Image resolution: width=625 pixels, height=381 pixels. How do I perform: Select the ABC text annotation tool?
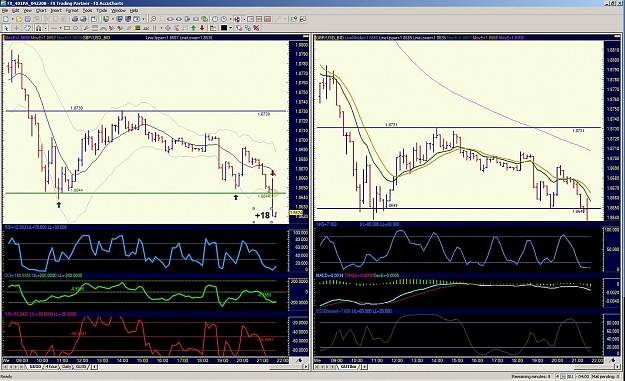coord(146,28)
